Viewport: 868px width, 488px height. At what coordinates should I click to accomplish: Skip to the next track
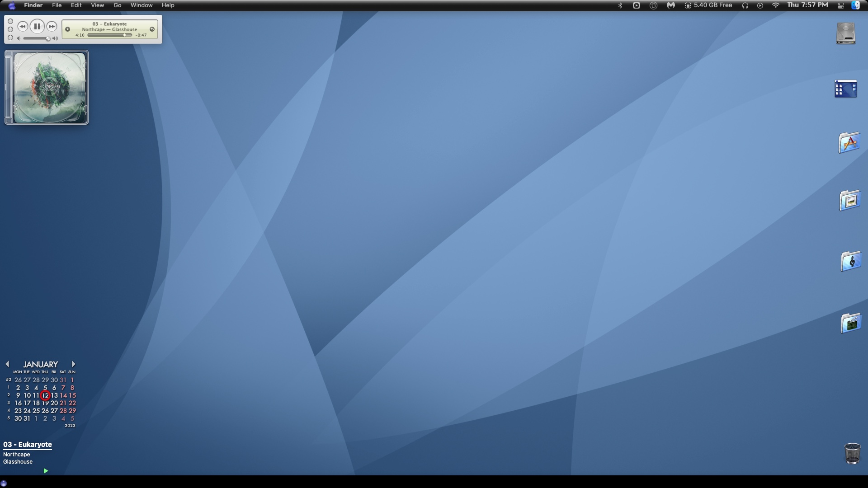tap(52, 27)
